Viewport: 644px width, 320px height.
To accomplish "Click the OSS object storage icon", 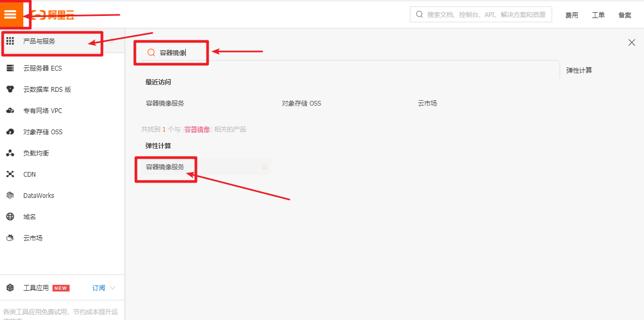I will 10,132.
